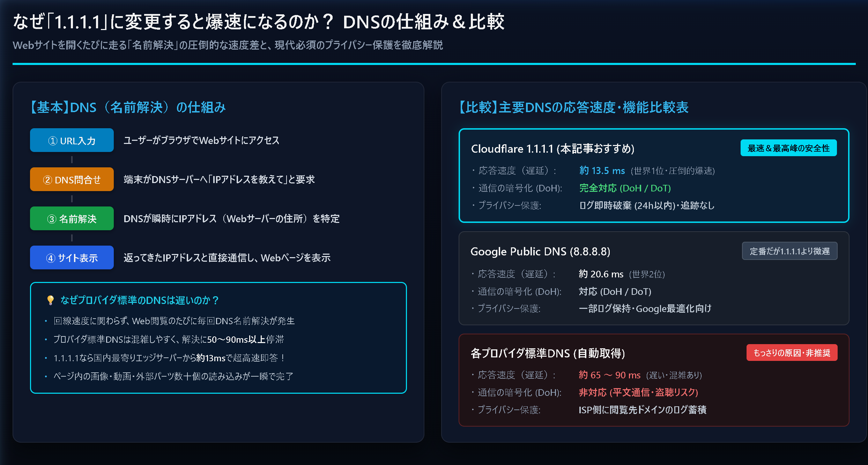Click the card title Google Public DNS (8.8.8.8)
The image size is (868, 465).
pyautogui.click(x=540, y=252)
